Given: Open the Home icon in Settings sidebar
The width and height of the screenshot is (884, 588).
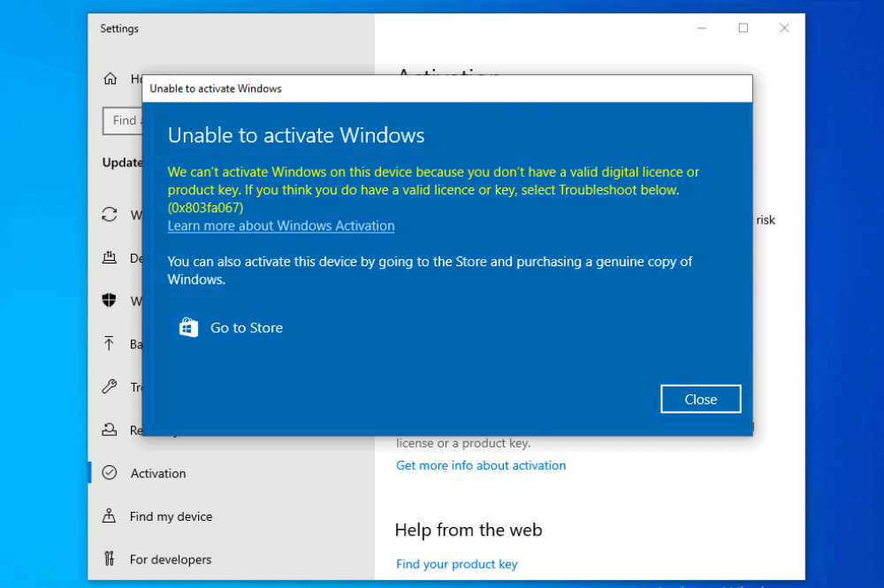Looking at the screenshot, I should pos(110,79).
